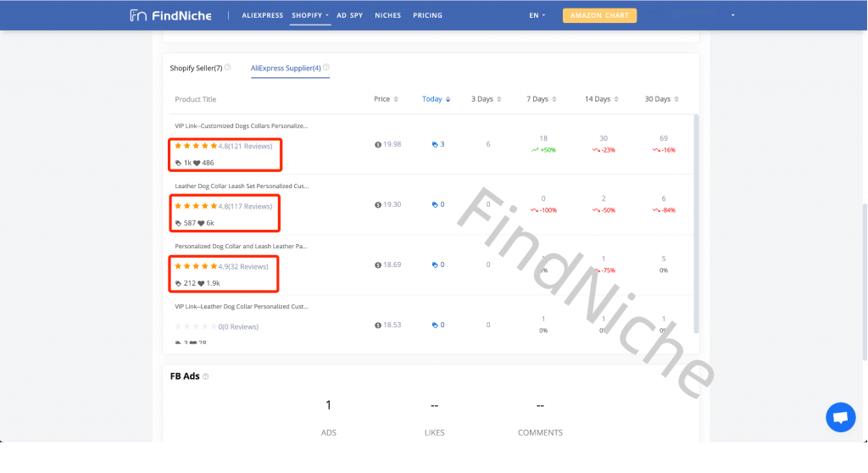868x473 pixels.
Task: Sort table by 7 Days column
Action: point(542,99)
